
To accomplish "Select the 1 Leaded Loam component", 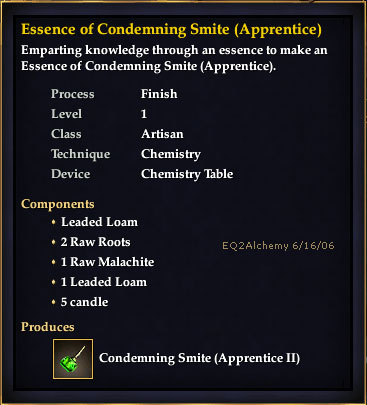I will (104, 282).
